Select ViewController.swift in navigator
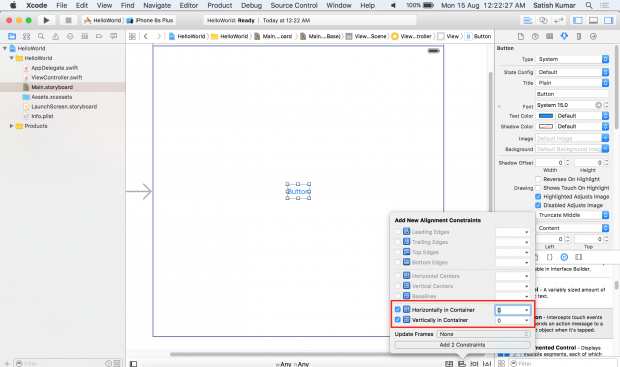Image resolution: width=620 pixels, height=367 pixels. 57,78
